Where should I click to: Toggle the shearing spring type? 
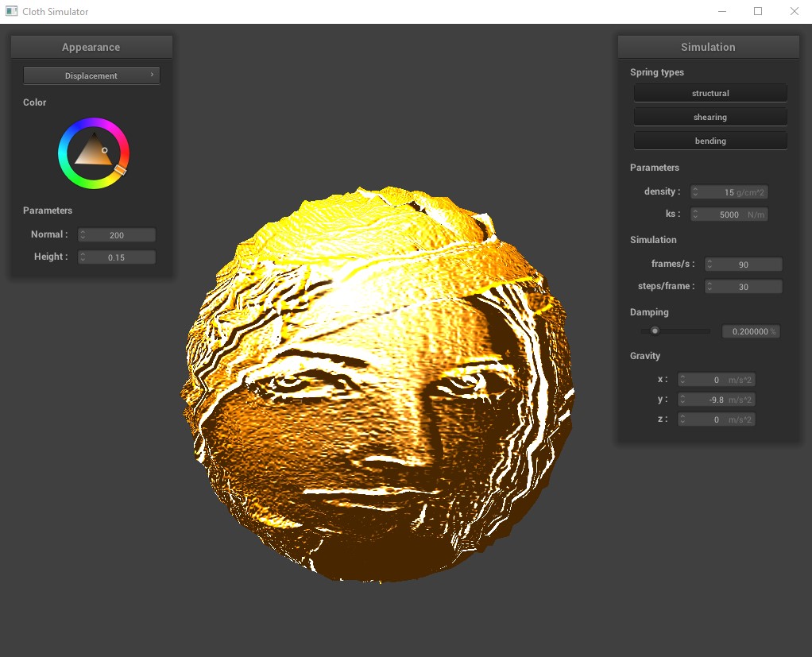(710, 117)
